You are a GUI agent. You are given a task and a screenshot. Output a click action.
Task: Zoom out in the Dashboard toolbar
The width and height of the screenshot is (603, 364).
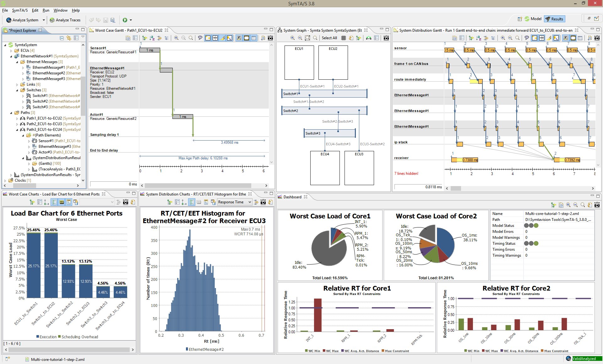tap(575, 205)
